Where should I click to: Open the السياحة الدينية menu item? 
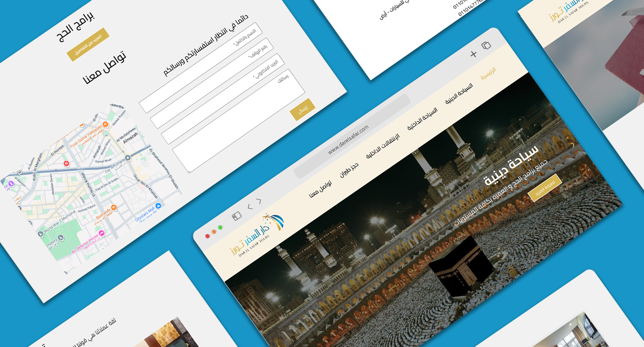[459, 94]
